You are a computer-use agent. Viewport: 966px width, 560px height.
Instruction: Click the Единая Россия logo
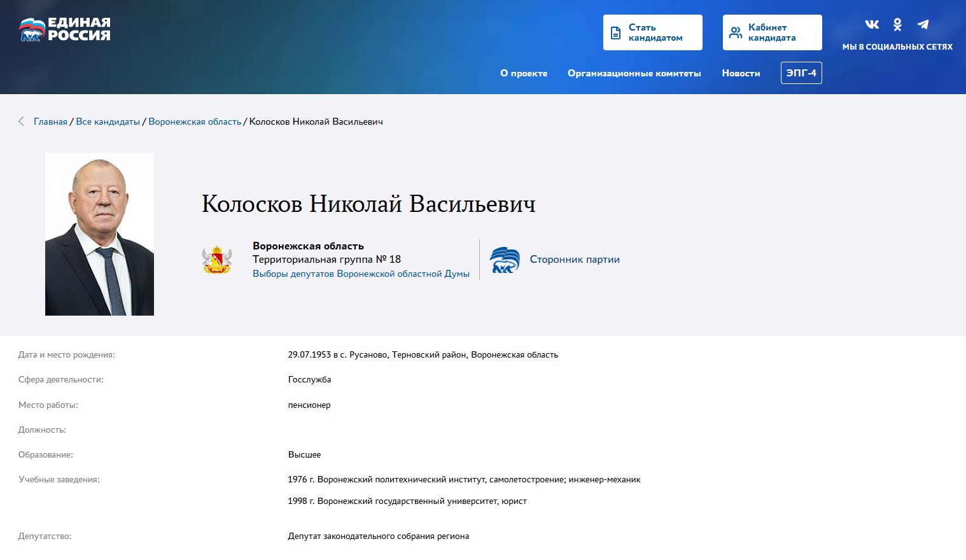pos(64,29)
